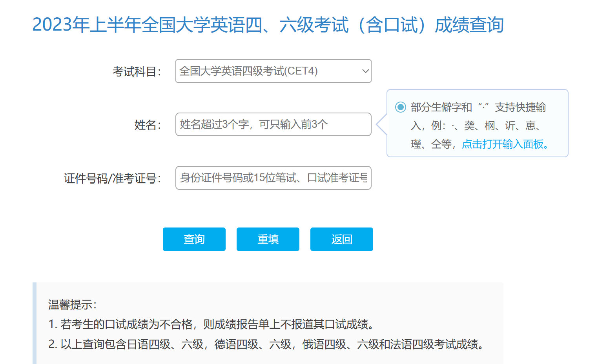Hit the 重填 reset button
The height and width of the screenshot is (364, 598).
click(268, 239)
